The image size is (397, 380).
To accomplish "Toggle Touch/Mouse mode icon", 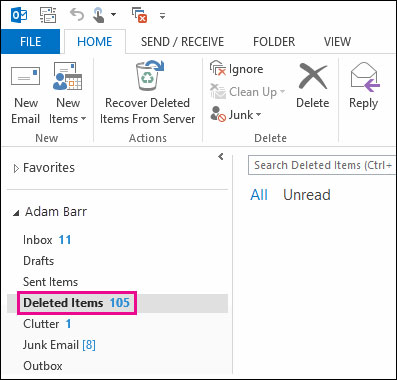I will tap(99, 15).
